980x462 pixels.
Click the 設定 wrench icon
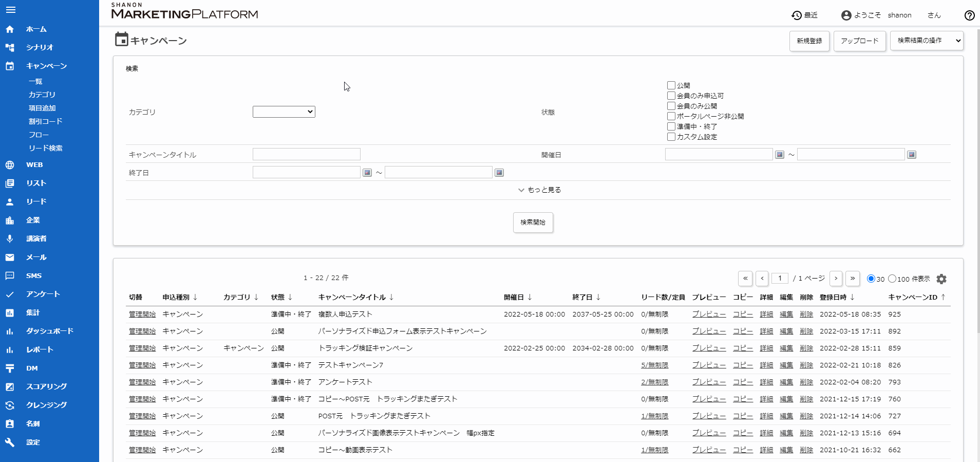(10, 442)
